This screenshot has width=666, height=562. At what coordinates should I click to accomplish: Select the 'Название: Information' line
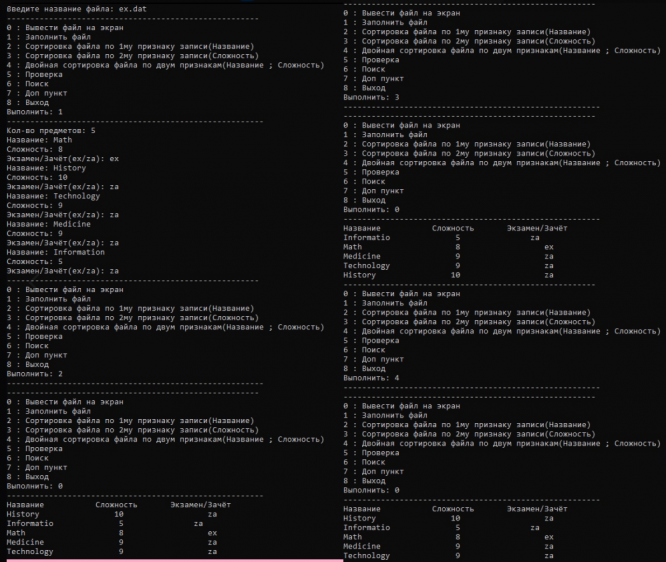coord(56,252)
